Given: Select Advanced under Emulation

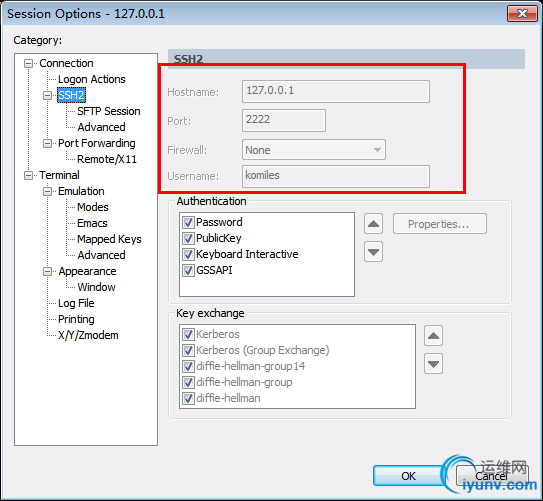Looking at the screenshot, I should pos(101,255).
